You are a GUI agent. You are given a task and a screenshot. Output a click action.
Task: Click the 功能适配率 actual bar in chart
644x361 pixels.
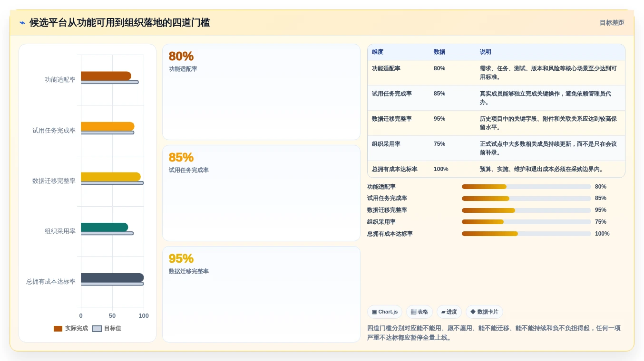[106, 76]
